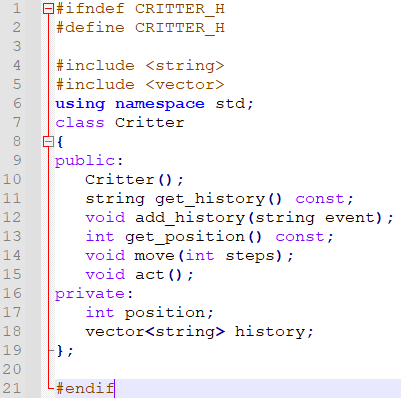Image resolution: width=401 pixels, height=398 pixels.
Task: Click the 'namespace' keyword
Action: tap(160, 104)
